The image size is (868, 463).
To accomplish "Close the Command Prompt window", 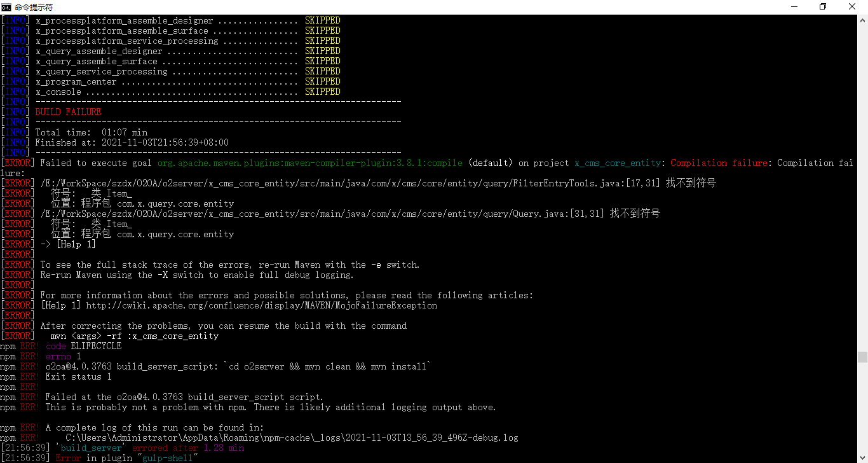I will point(852,7).
